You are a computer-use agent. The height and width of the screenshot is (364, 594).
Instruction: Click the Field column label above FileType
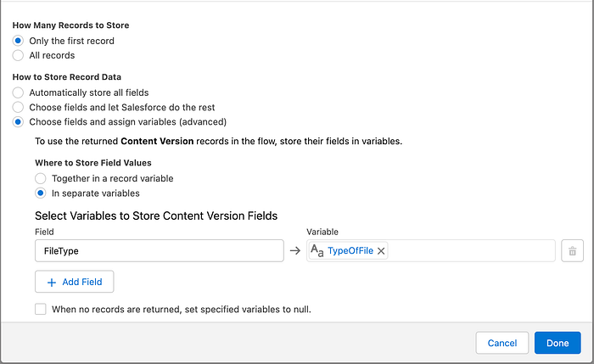[x=45, y=231]
